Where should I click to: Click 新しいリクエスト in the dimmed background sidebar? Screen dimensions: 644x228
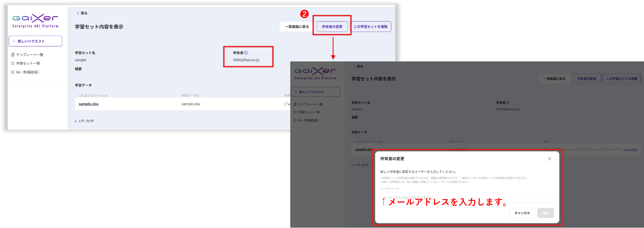(x=315, y=92)
